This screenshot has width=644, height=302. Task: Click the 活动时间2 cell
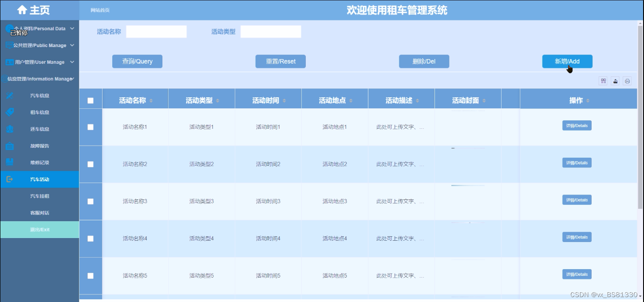(x=268, y=164)
